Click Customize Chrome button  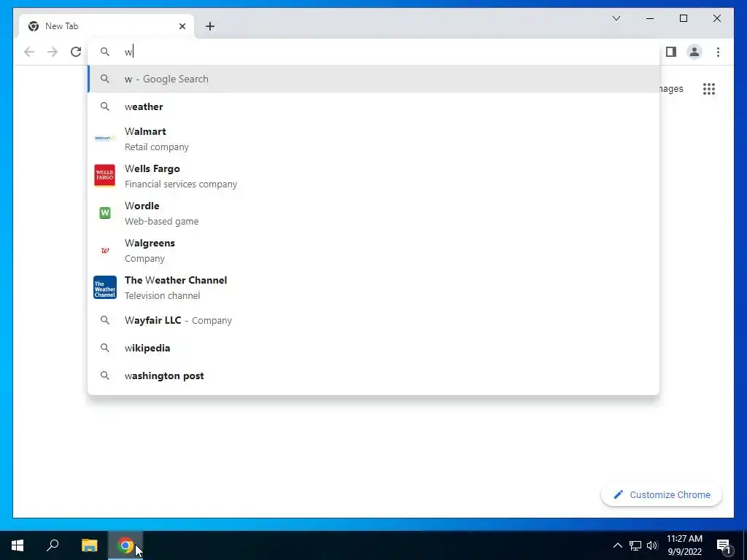click(x=661, y=495)
